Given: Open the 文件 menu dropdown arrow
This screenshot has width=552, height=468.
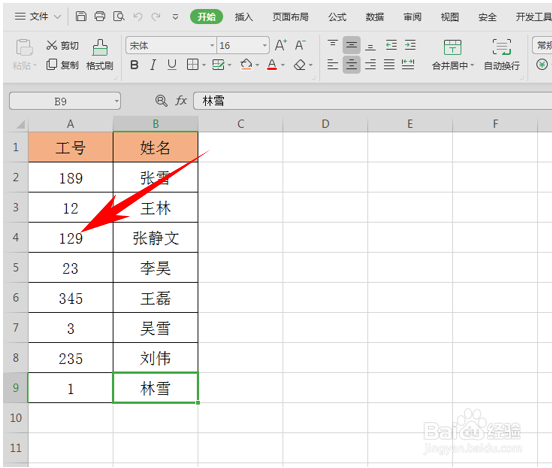Looking at the screenshot, I should click(x=57, y=17).
